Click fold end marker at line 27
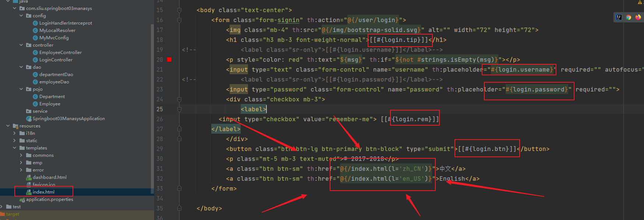This screenshot has width=644, height=220. tap(179, 129)
